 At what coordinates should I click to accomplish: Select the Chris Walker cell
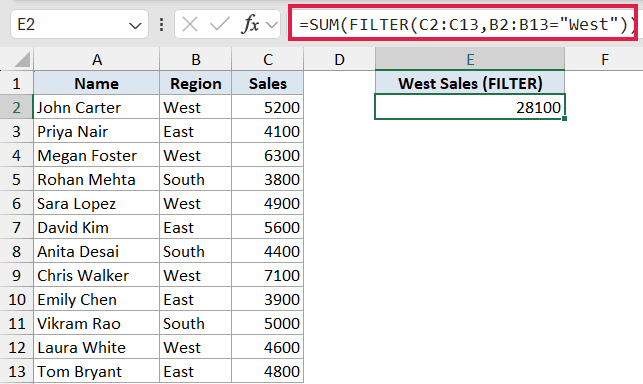click(x=96, y=275)
